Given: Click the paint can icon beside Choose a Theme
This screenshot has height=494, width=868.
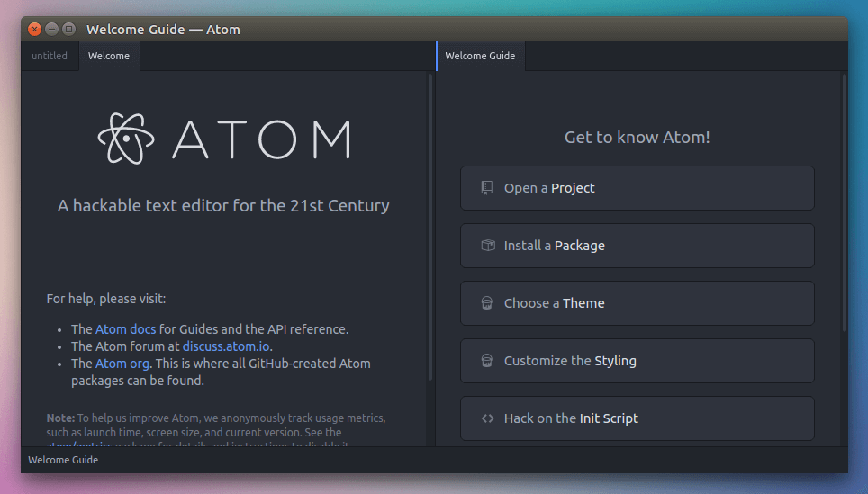Looking at the screenshot, I should 487,303.
